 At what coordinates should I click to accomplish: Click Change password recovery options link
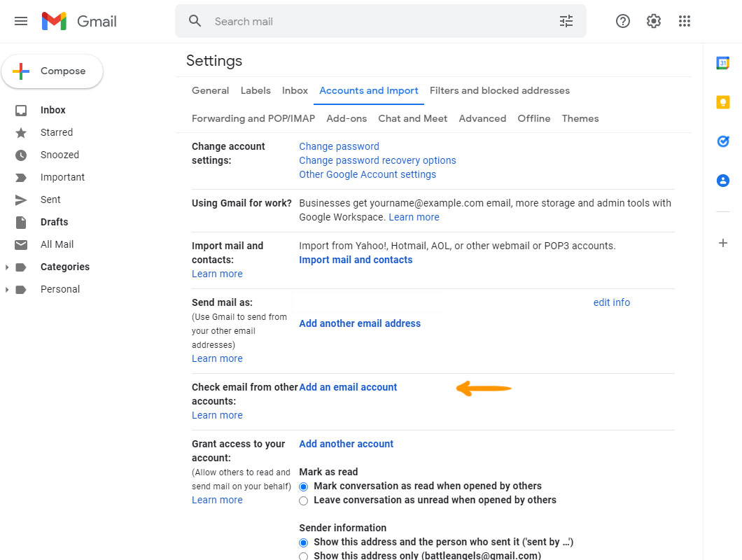pos(377,160)
